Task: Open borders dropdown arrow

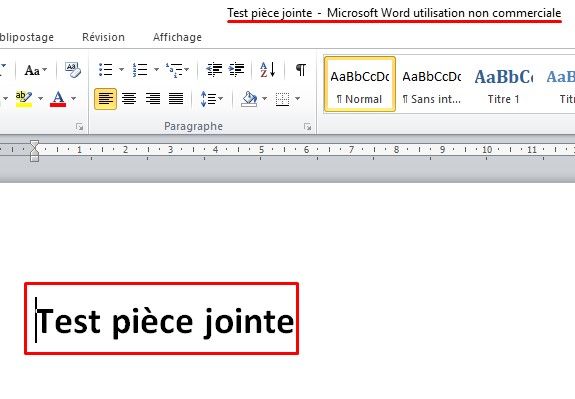Action: click(297, 99)
